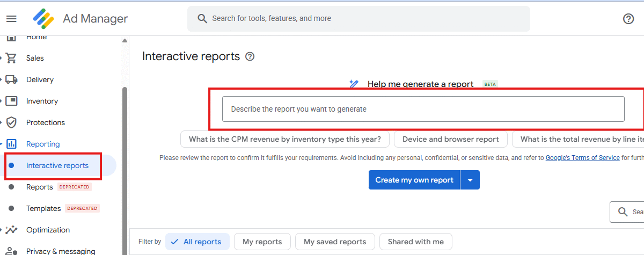Click the Ad Manager logo
Image resolution: width=644 pixels, height=255 pixels.
pos(43,19)
